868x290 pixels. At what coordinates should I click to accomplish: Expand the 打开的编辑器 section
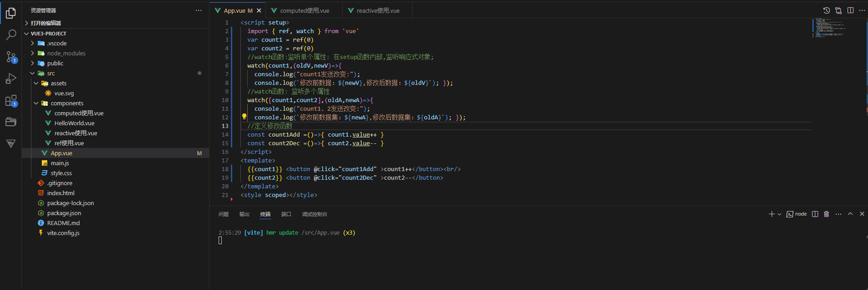pos(115,23)
